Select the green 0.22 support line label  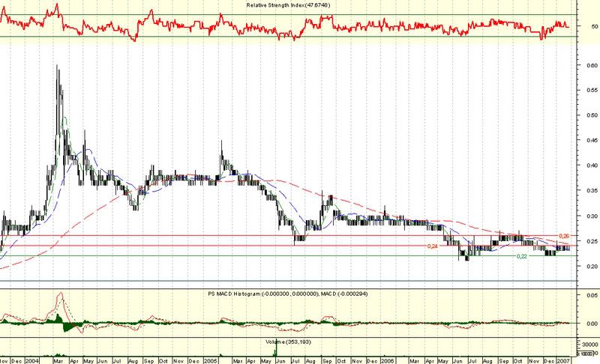pos(521,256)
